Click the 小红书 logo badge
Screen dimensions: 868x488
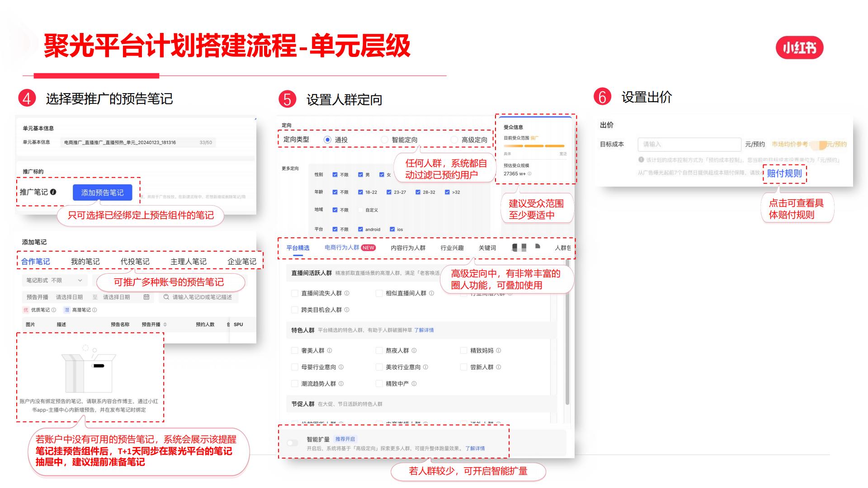(800, 47)
